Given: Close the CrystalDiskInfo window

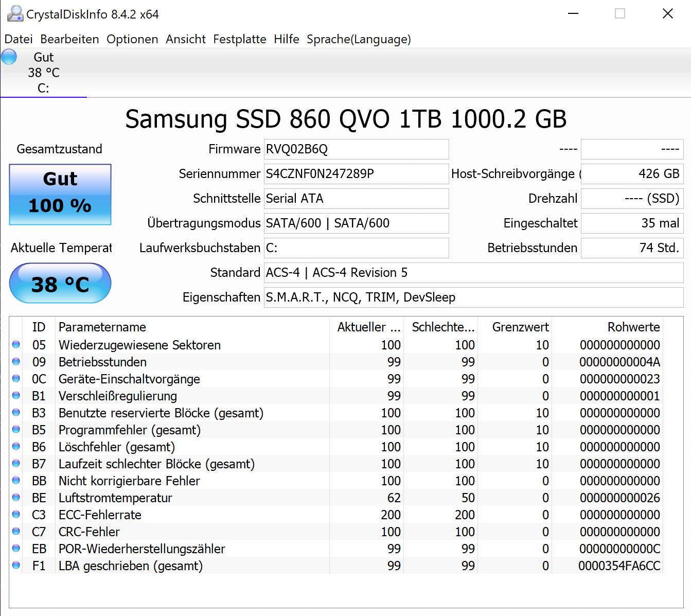Looking at the screenshot, I should click(x=667, y=13).
